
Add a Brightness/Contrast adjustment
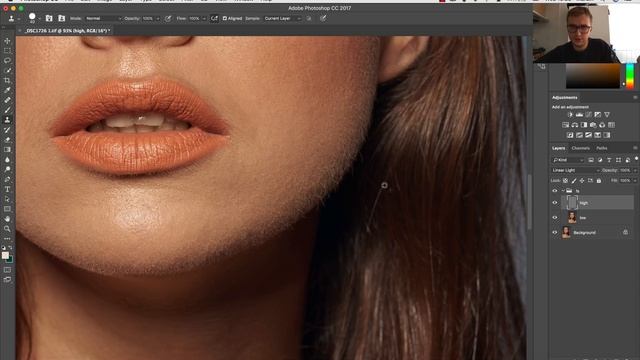click(x=570, y=115)
